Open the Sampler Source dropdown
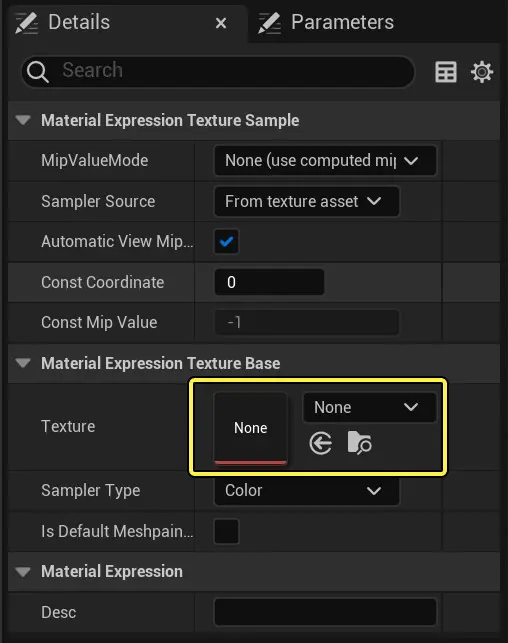 pyautogui.click(x=307, y=201)
